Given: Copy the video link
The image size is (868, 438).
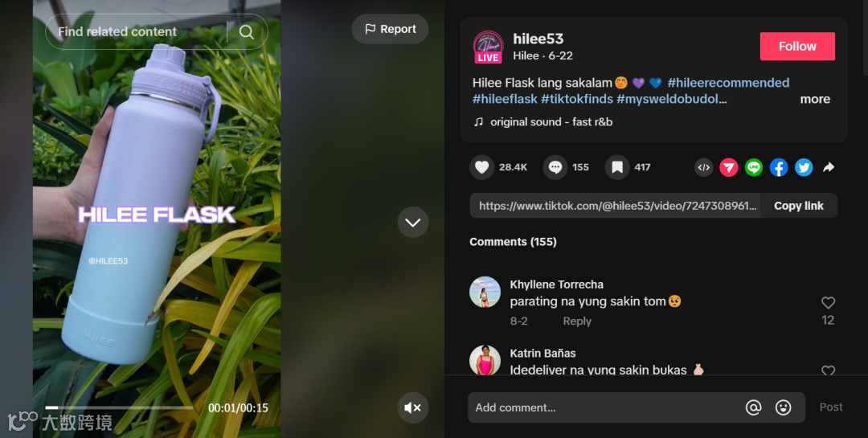Looking at the screenshot, I should (798, 206).
